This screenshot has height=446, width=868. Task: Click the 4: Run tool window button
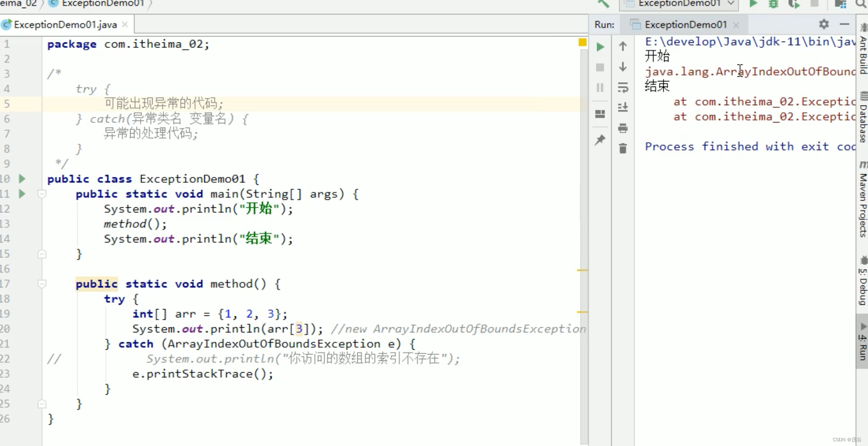pos(863,341)
